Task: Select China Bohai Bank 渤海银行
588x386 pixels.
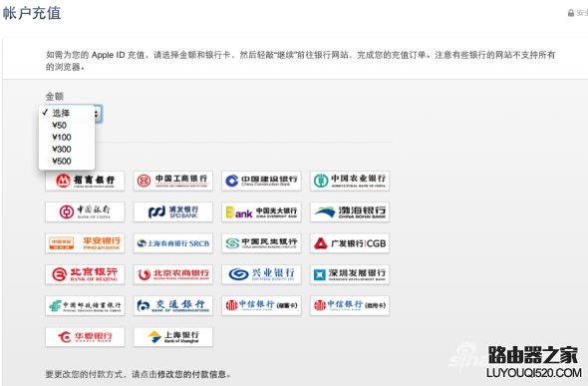Action: (x=350, y=211)
